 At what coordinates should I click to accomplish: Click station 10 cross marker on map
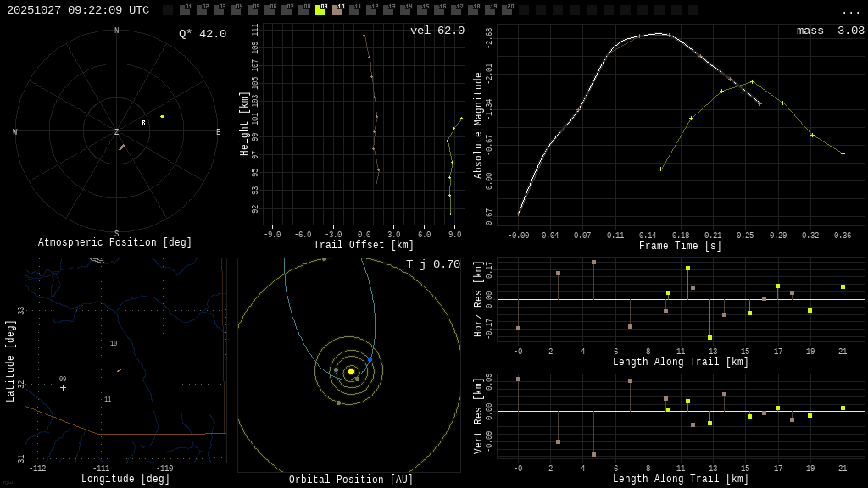pyautogui.click(x=114, y=352)
